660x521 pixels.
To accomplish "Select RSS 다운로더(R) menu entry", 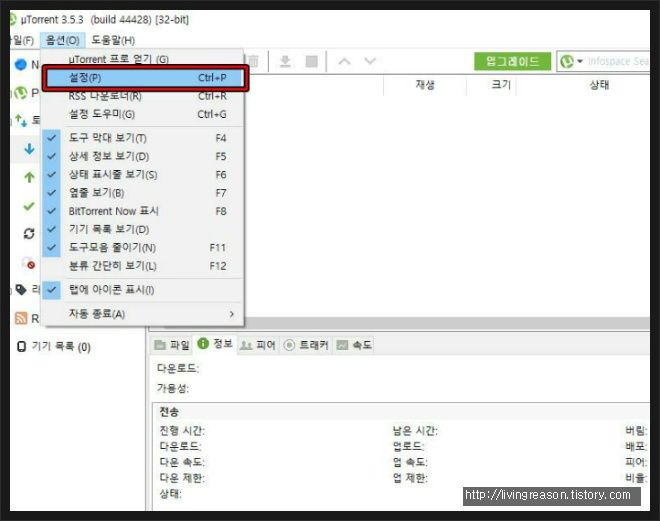I will 143,96.
